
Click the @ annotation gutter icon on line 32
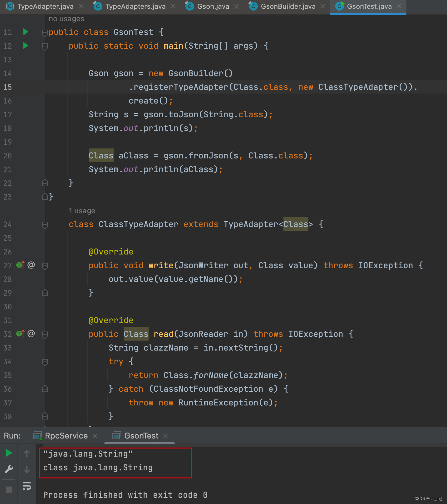point(31,333)
